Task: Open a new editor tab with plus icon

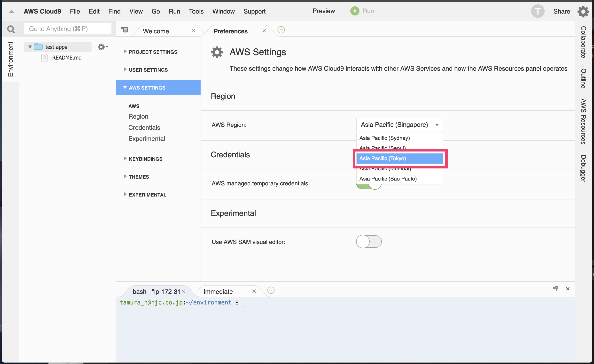Action: tap(281, 30)
